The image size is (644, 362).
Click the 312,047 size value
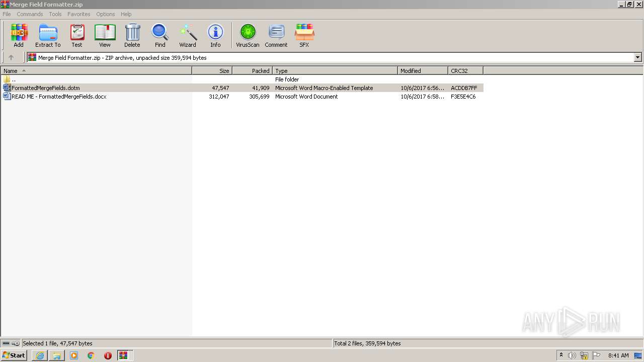(219, 97)
